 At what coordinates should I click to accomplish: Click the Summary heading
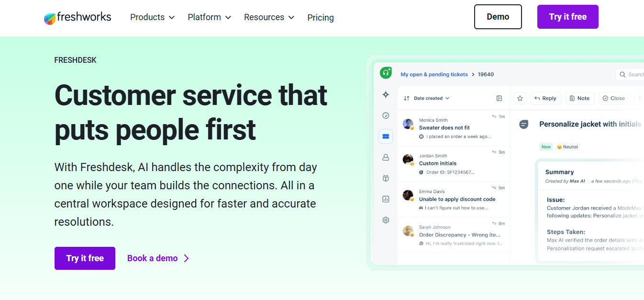(559, 172)
